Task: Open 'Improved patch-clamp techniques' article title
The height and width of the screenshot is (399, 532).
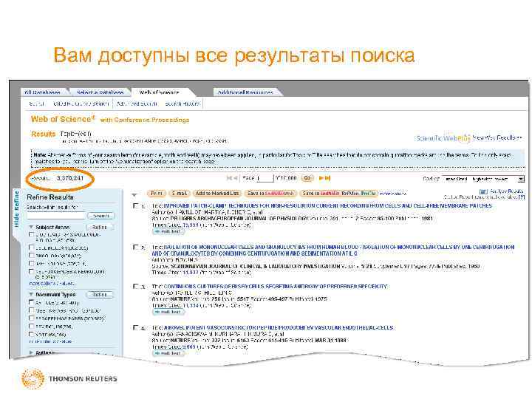Action: click(x=327, y=206)
